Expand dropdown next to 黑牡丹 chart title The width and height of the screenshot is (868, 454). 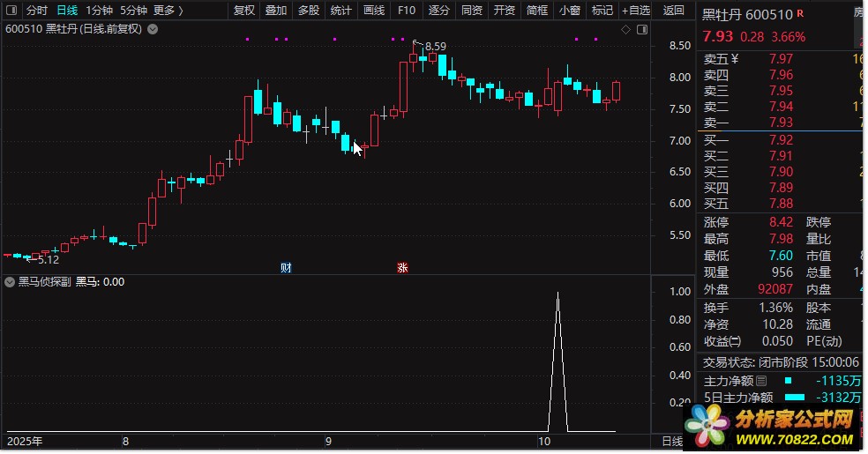153,29
